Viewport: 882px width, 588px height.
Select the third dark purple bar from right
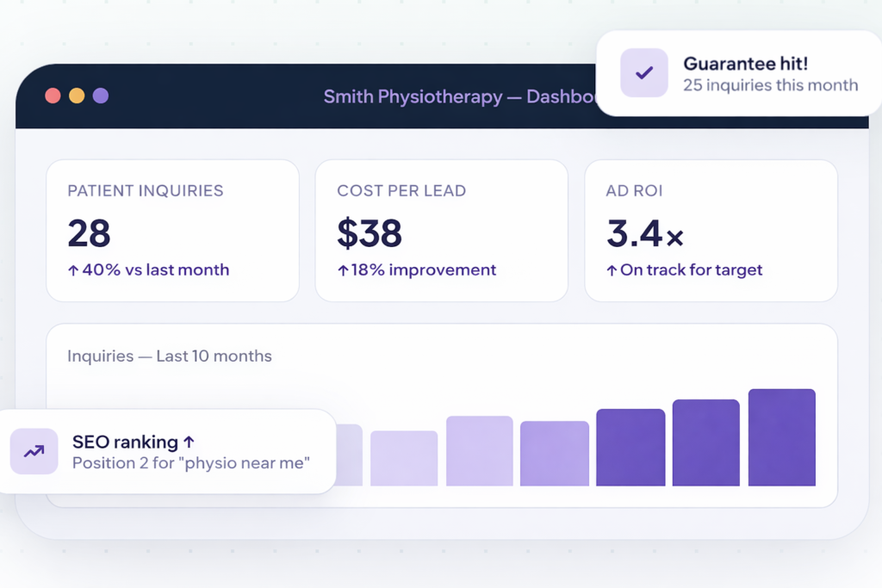[630, 448]
